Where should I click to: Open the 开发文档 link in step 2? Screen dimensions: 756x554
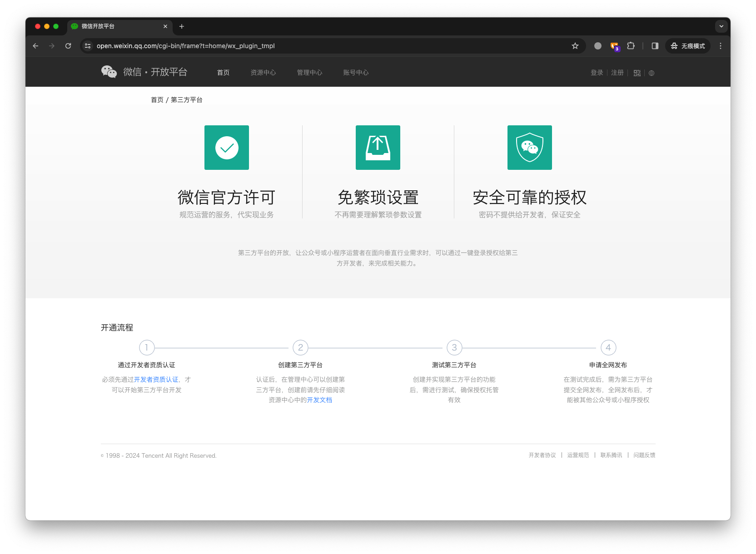[319, 400]
